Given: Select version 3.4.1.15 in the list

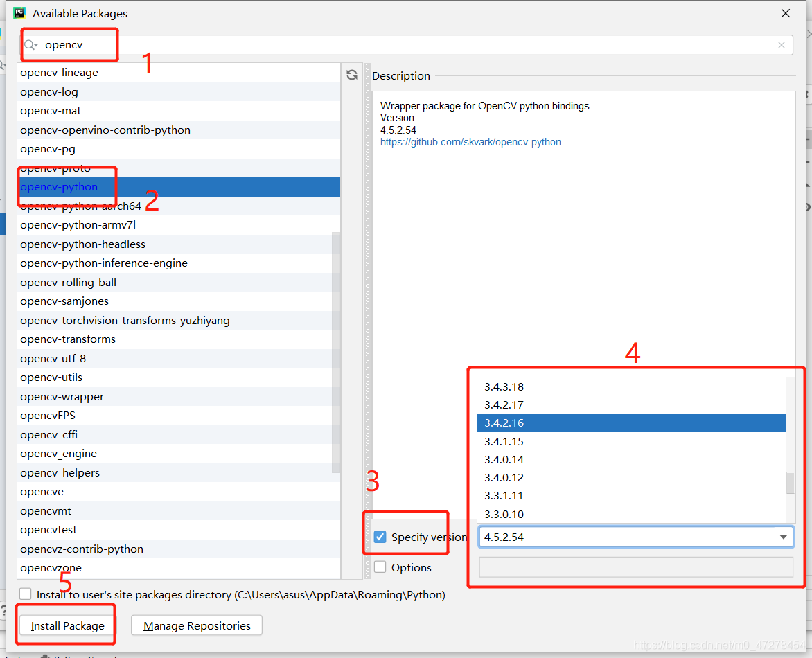Looking at the screenshot, I should click(632, 442).
